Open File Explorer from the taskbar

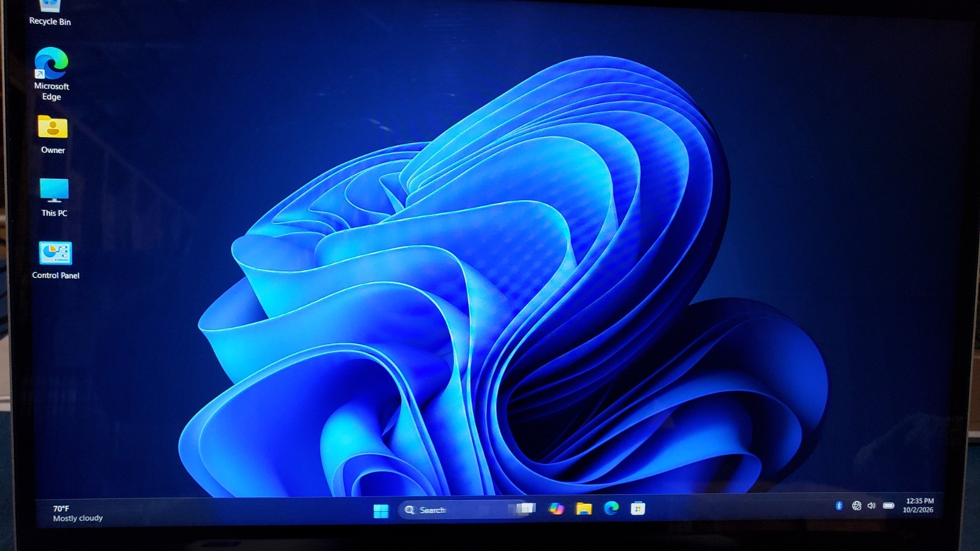coord(584,508)
